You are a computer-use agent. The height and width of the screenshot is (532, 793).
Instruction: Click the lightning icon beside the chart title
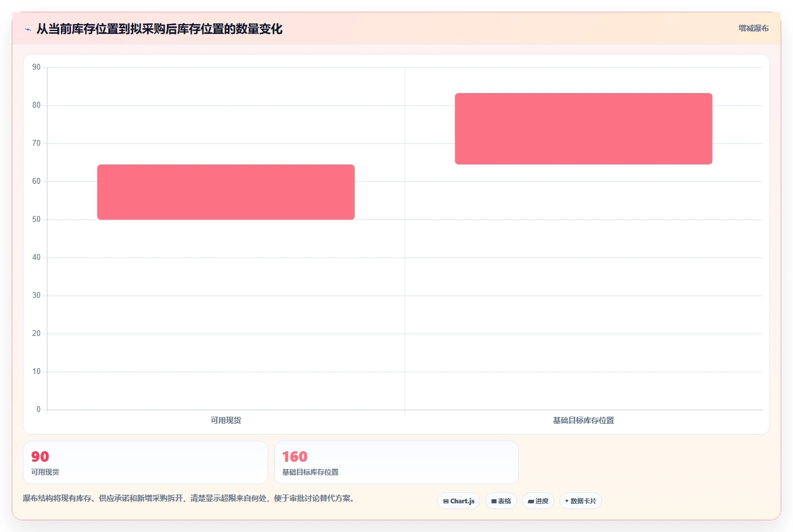coord(28,29)
